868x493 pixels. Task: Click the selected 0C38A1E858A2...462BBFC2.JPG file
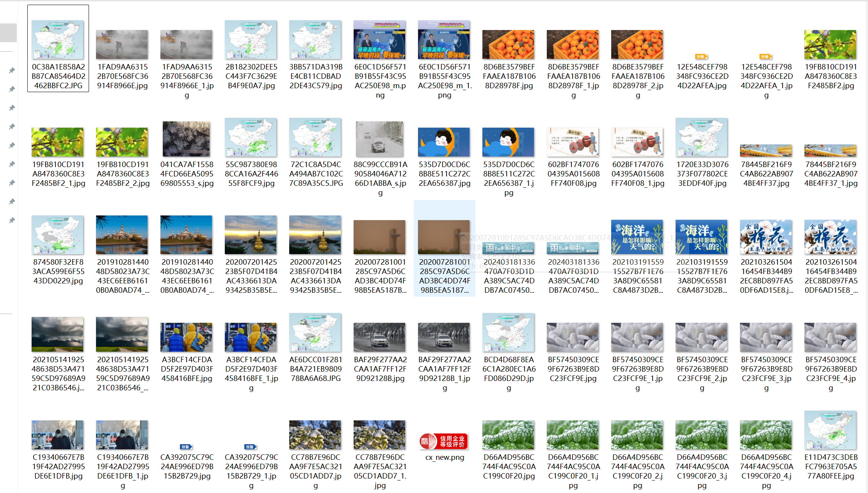tap(58, 40)
